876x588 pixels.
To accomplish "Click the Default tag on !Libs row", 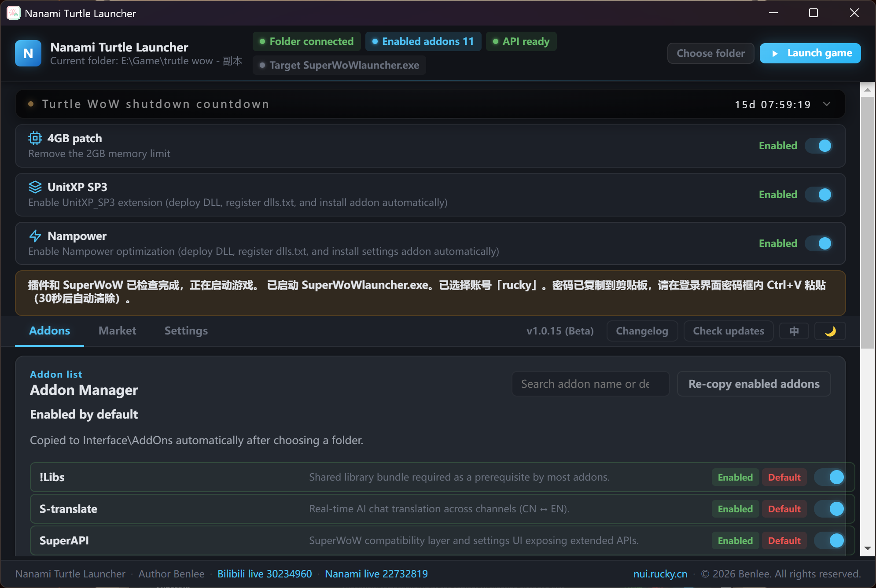I will (x=784, y=477).
